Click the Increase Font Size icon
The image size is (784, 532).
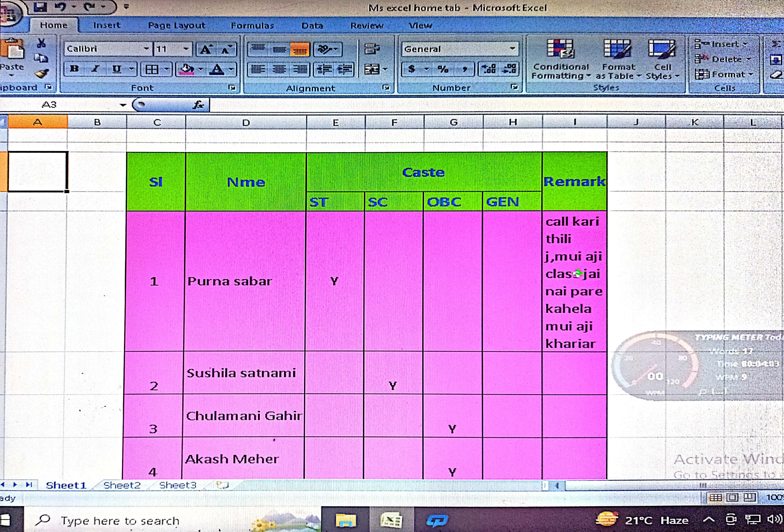(206, 50)
